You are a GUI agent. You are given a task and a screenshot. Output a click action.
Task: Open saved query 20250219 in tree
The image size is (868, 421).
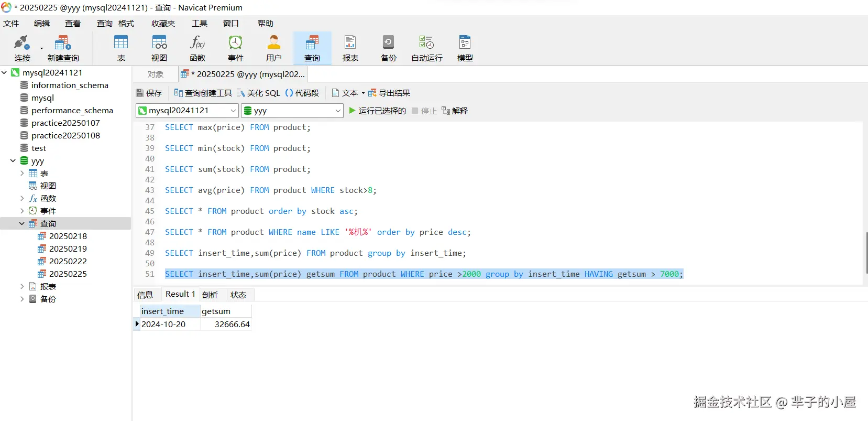pyautogui.click(x=68, y=249)
